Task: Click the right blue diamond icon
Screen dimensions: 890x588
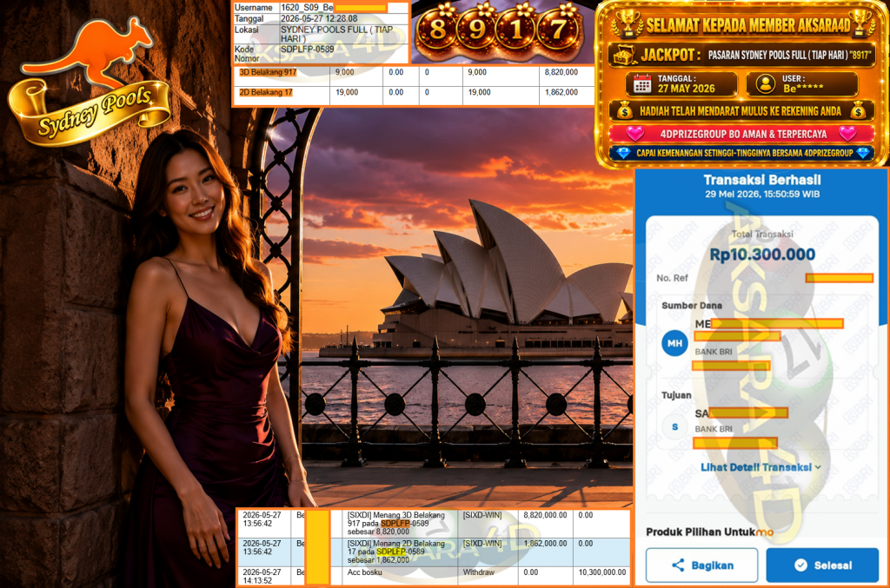Action: [x=863, y=153]
